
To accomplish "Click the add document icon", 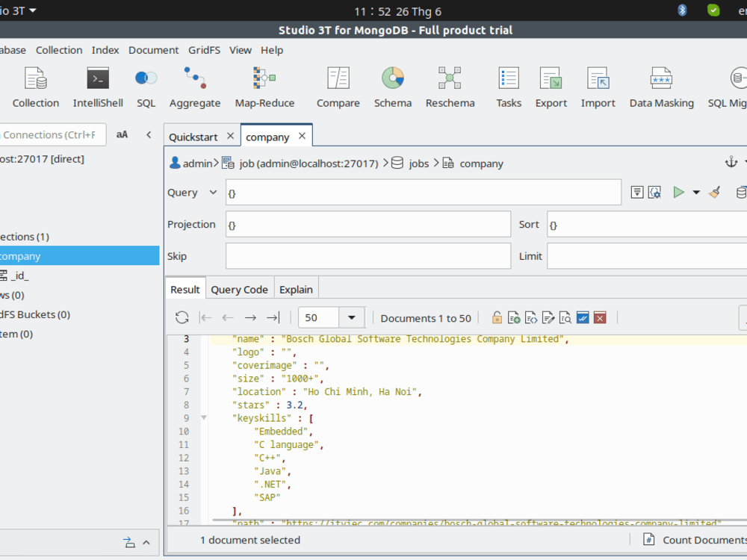I will pos(514,317).
